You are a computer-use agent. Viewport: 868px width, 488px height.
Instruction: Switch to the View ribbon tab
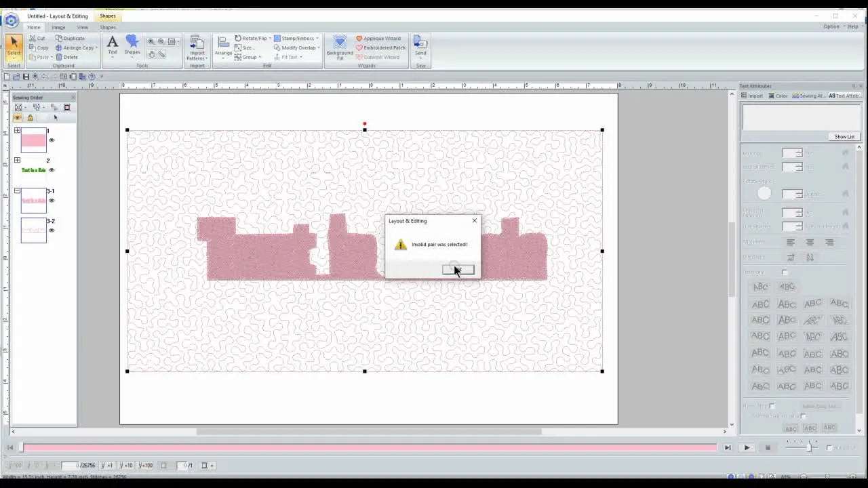82,27
